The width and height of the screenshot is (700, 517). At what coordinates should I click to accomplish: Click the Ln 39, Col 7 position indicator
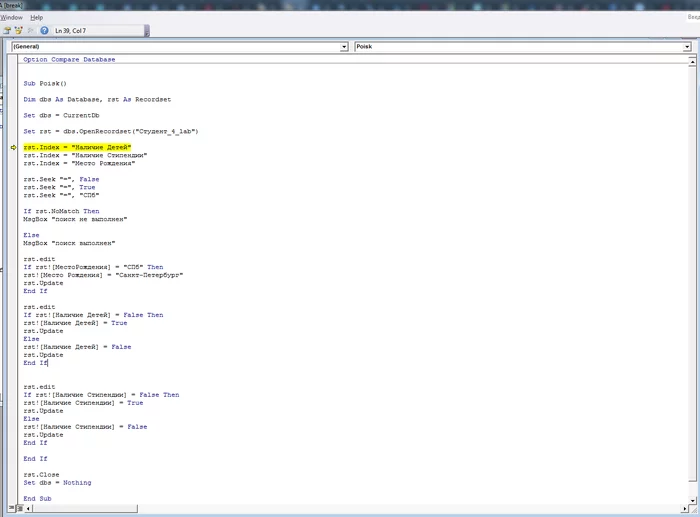tap(71, 30)
